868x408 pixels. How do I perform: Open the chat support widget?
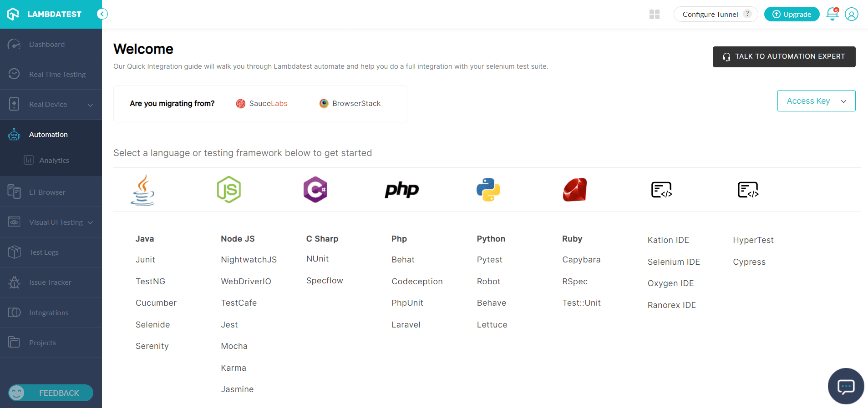pos(846,386)
